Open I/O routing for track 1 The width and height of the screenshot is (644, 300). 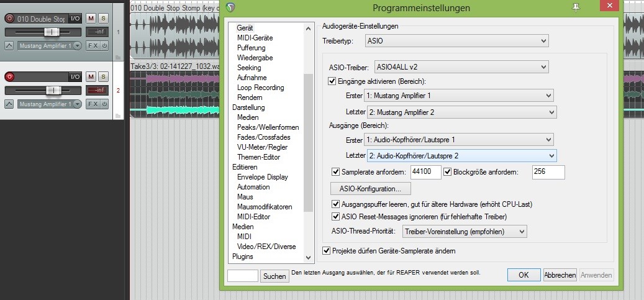tap(75, 19)
